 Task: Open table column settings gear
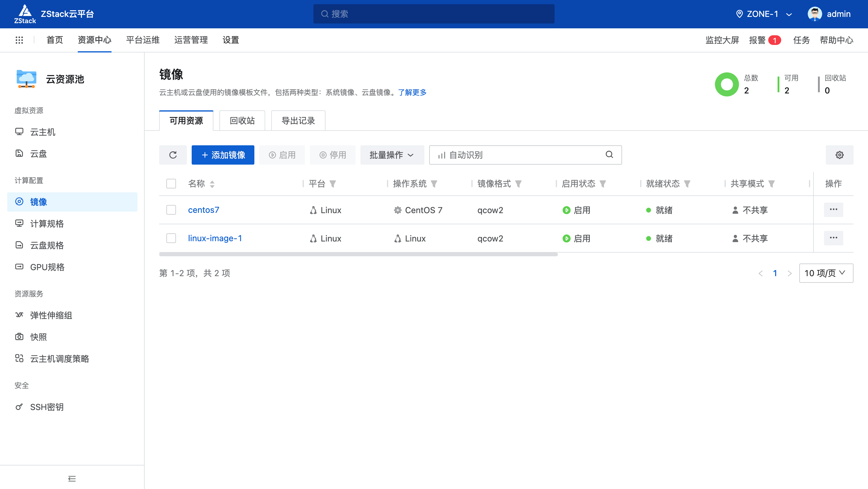pyautogui.click(x=839, y=155)
